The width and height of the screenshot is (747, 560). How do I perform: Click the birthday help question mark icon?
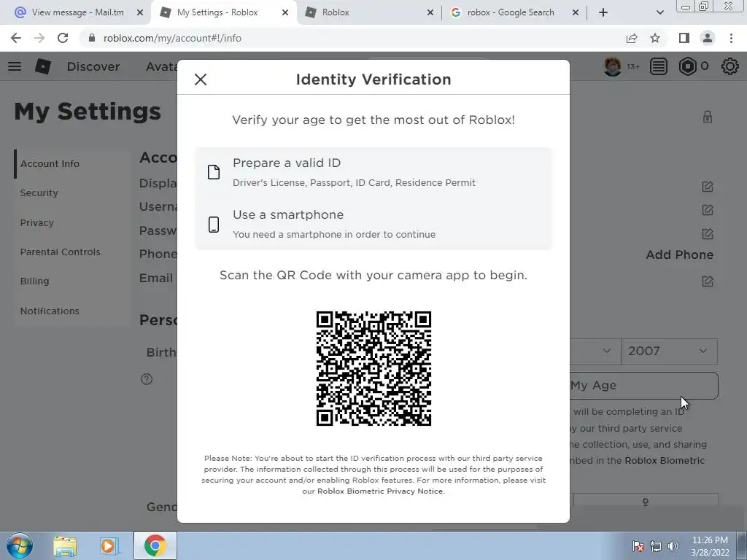147,379
